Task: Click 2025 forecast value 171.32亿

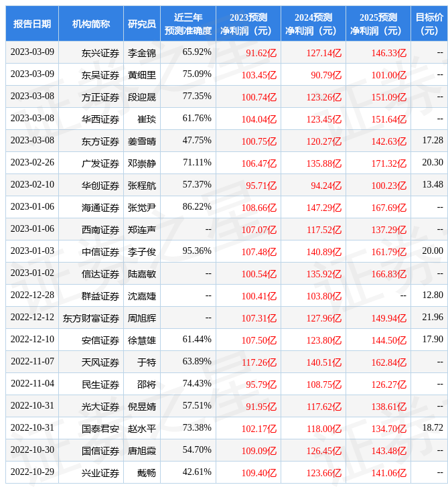Action: click(389, 163)
